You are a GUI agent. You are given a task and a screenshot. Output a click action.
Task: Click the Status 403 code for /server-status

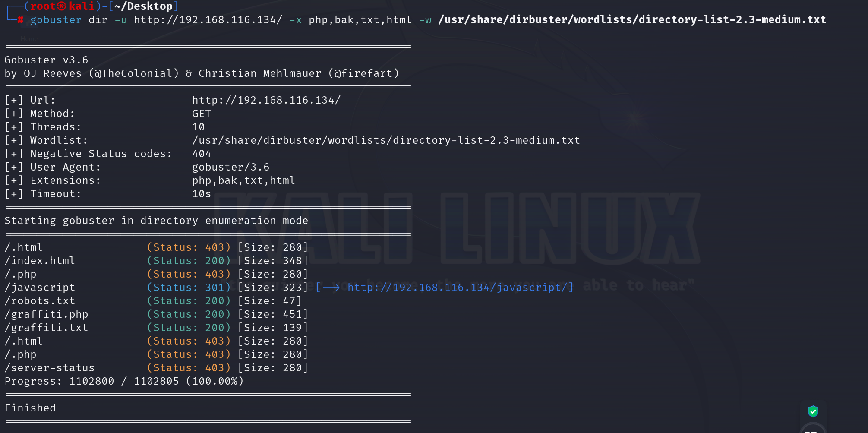click(189, 368)
